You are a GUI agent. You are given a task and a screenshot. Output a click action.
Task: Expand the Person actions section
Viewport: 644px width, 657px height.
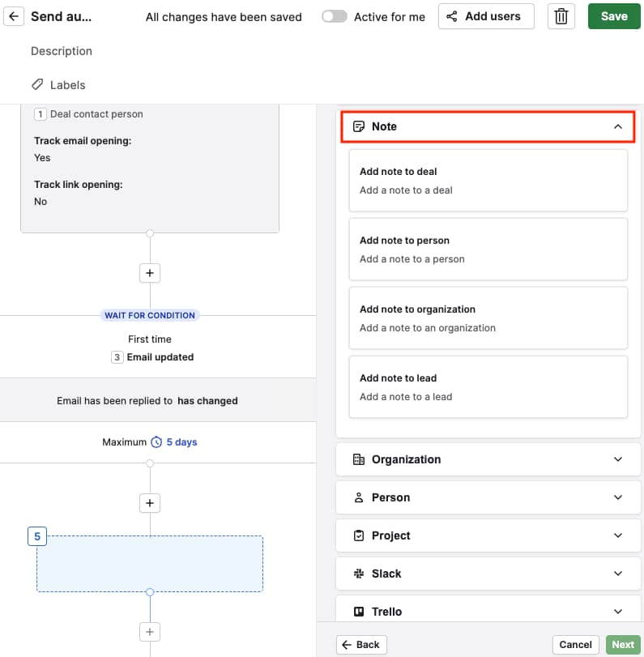pos(618,497)
